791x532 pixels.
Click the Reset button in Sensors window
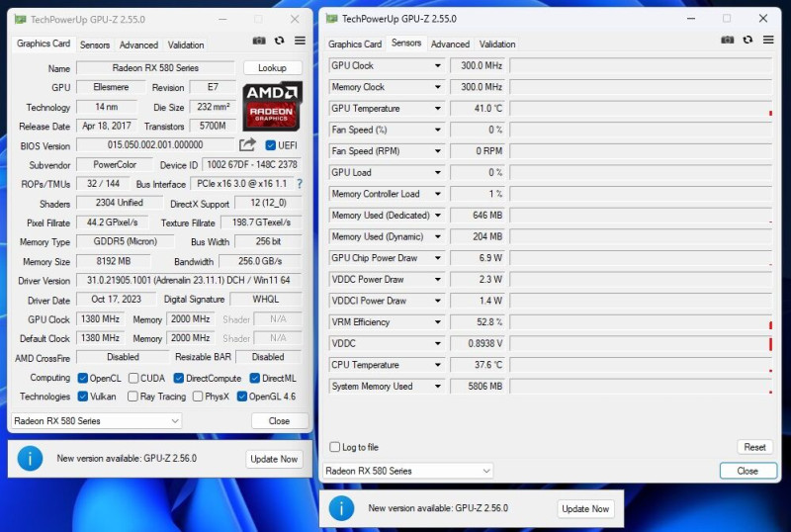click(x=754, y=447)
